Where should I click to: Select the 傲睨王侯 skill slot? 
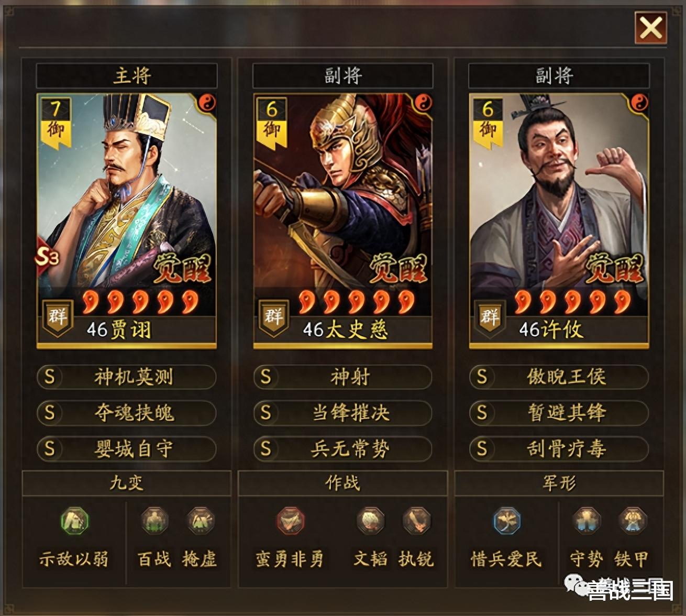click(x=559, y=377)
